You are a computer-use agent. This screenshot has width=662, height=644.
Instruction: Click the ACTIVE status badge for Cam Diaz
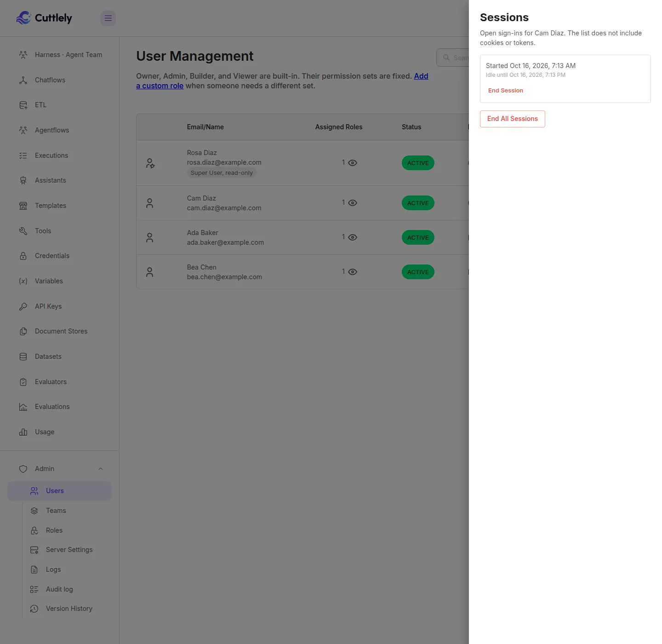[418, 203]
